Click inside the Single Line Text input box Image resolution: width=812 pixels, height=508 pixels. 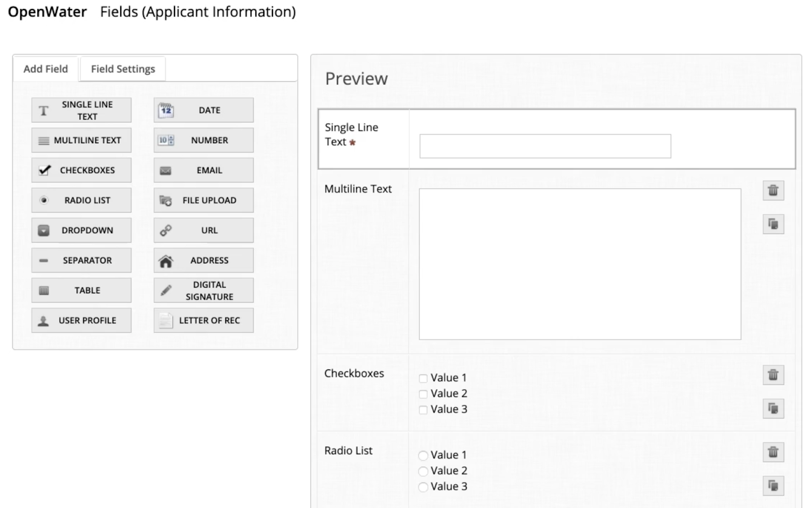(544, 146)
